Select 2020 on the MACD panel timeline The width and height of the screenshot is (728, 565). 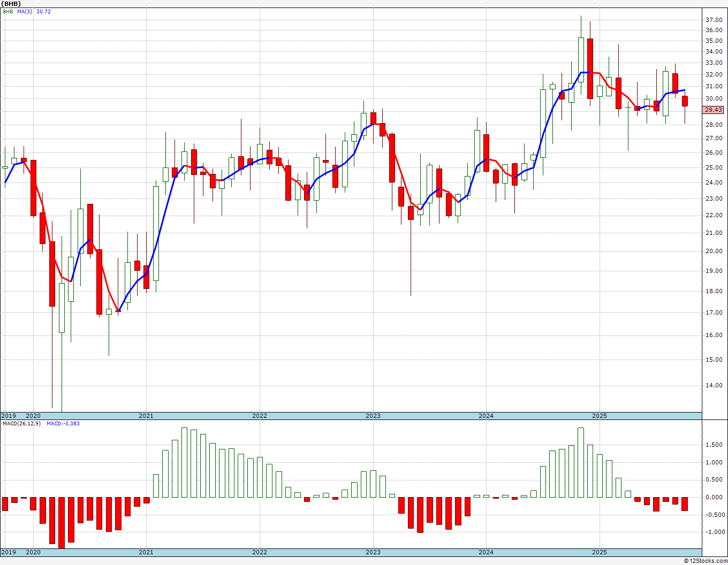pos(33,552)
